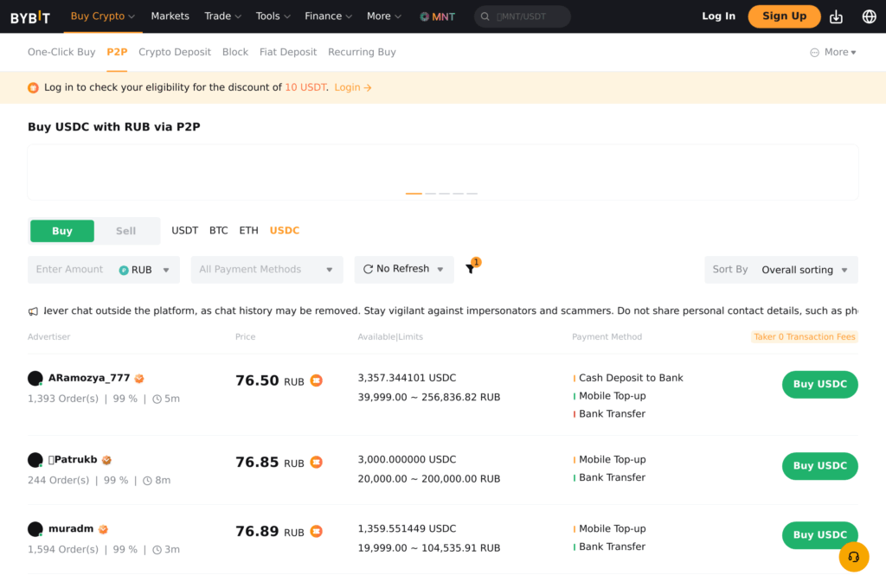Click the MNT/USDT search field
Screen dimensions: 886x588
[522, 16]
